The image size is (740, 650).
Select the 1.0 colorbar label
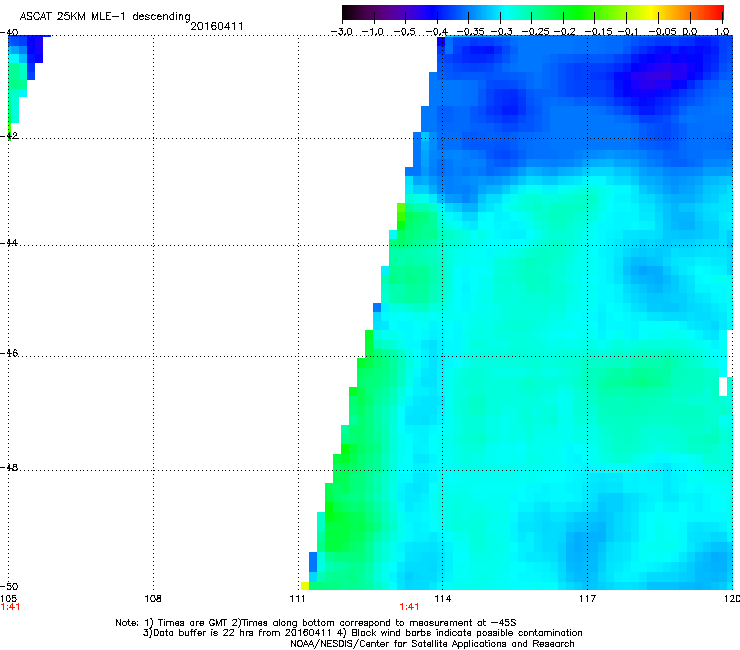722,32
